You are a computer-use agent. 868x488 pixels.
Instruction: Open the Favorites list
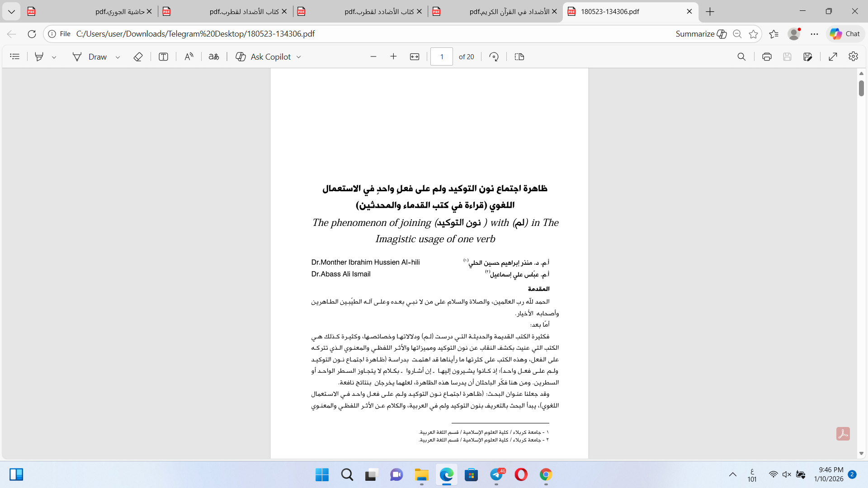774,34
